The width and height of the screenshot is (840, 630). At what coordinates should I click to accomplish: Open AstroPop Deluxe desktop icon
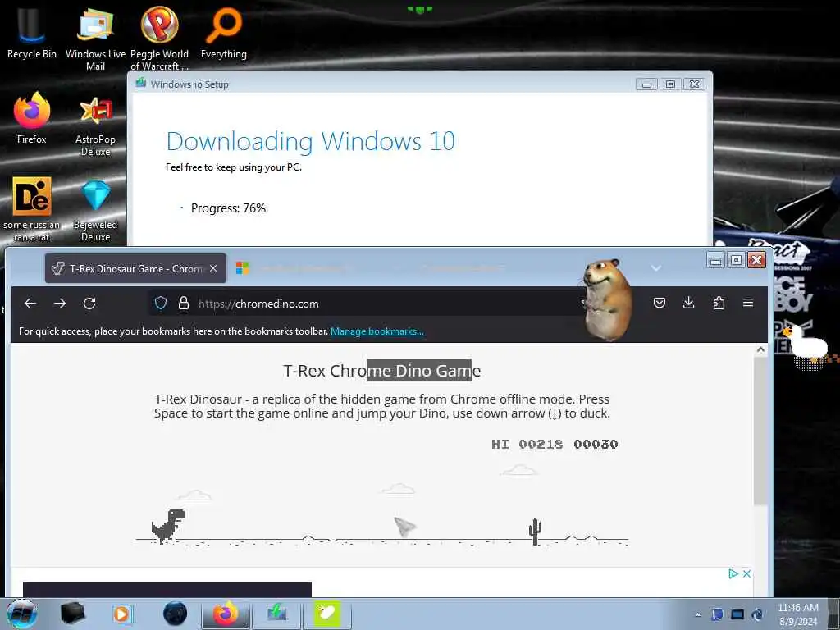[95, 126]
